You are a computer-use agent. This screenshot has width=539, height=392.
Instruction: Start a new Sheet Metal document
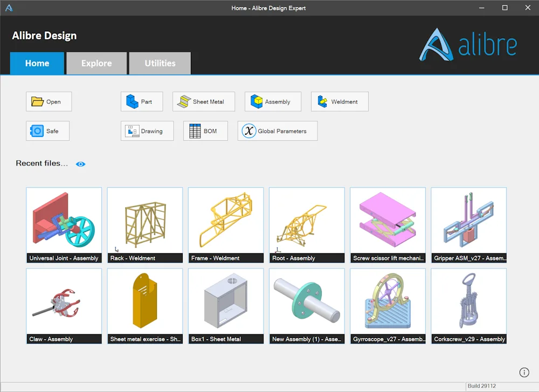(x=204, y=101)
